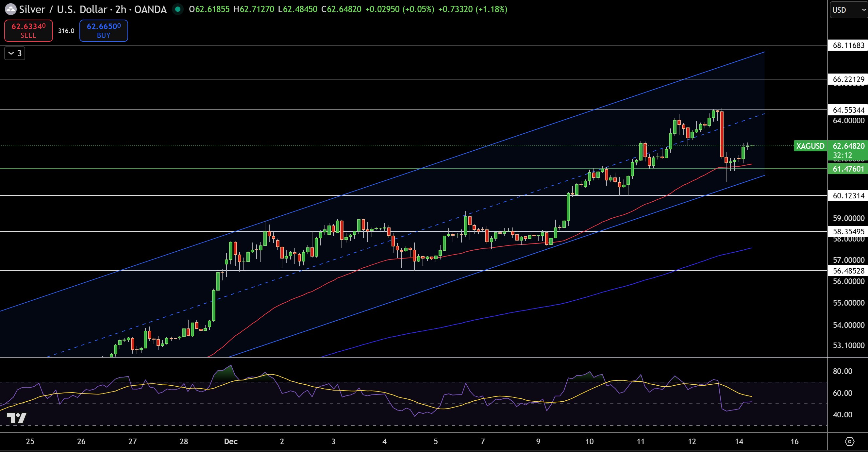Click the 11 date on time axis
The width and height of the screenshot is (868, 452).
[x=641, y=442]
